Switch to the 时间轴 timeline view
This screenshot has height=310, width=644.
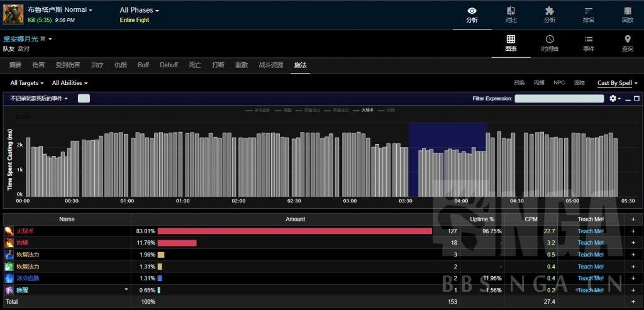click(549, 43)
